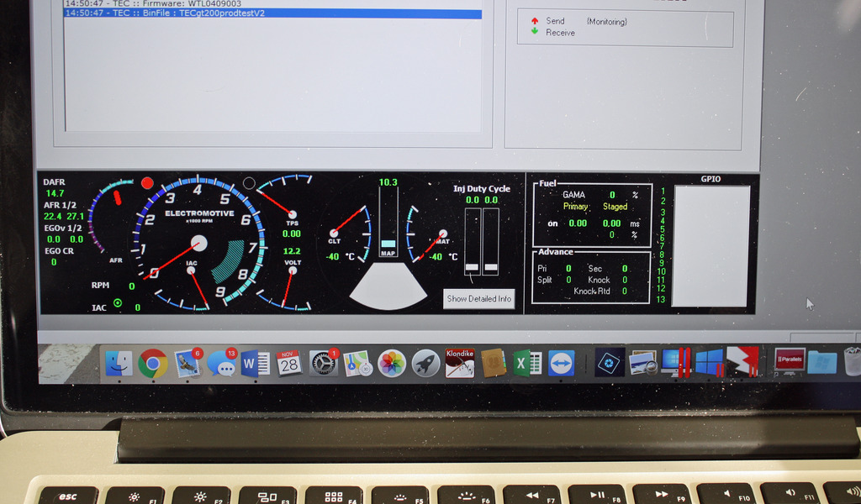This screenshot has height=504, width=861.
Task: Open System Preferences gear icon
Action: [x=323, y=363]
